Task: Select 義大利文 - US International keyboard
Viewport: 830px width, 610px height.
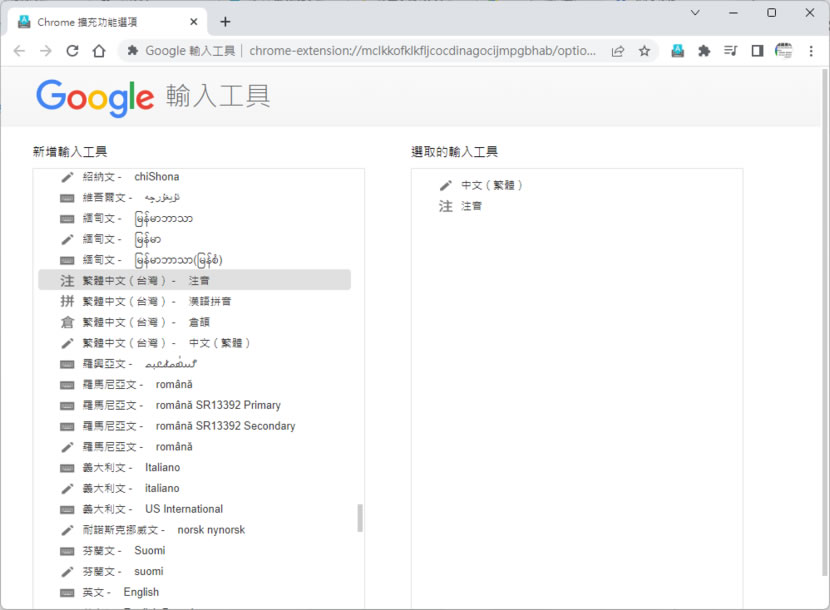Action: click(x=195, y=509)
